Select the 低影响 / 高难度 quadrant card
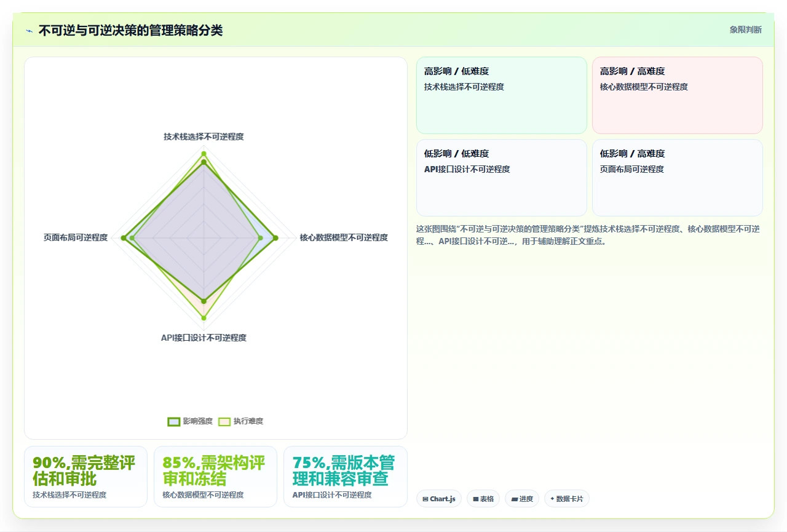787x532 pixels. 678,178
